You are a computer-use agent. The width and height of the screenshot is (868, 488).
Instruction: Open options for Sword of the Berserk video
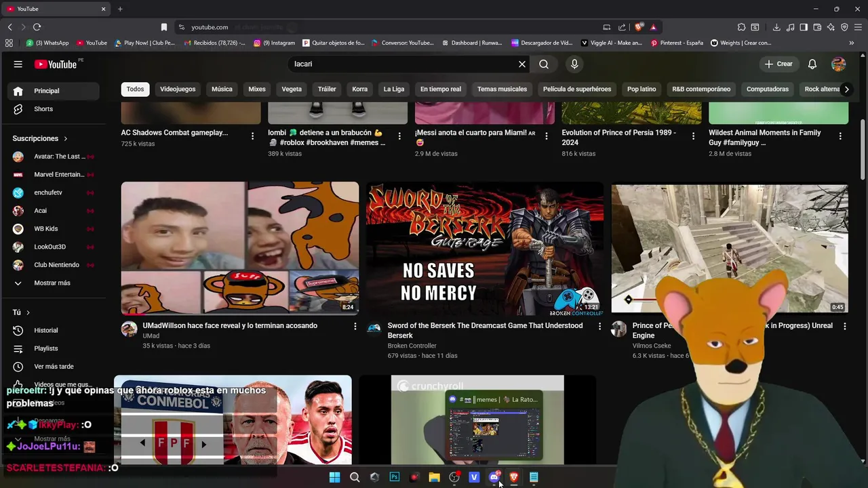[599, 327]
